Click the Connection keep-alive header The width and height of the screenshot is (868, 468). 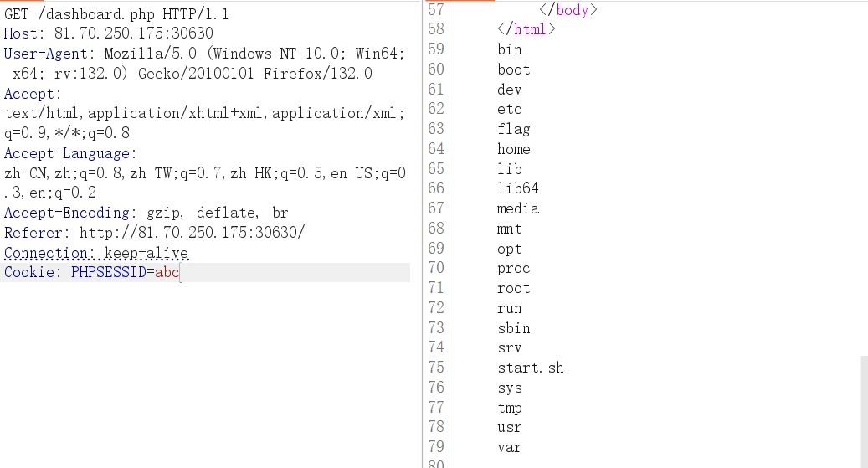tap(96, 253)
